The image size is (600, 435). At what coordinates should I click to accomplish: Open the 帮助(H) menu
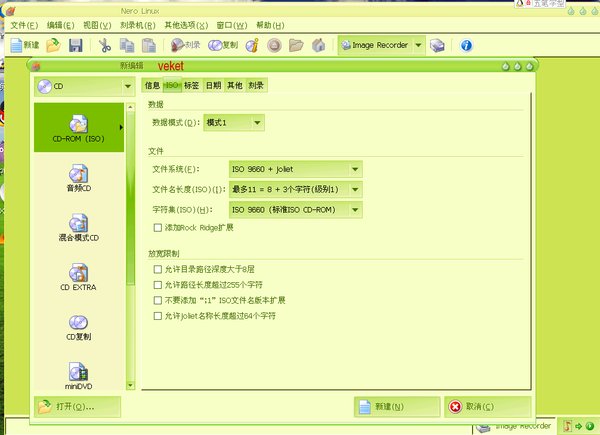[270, 25]
